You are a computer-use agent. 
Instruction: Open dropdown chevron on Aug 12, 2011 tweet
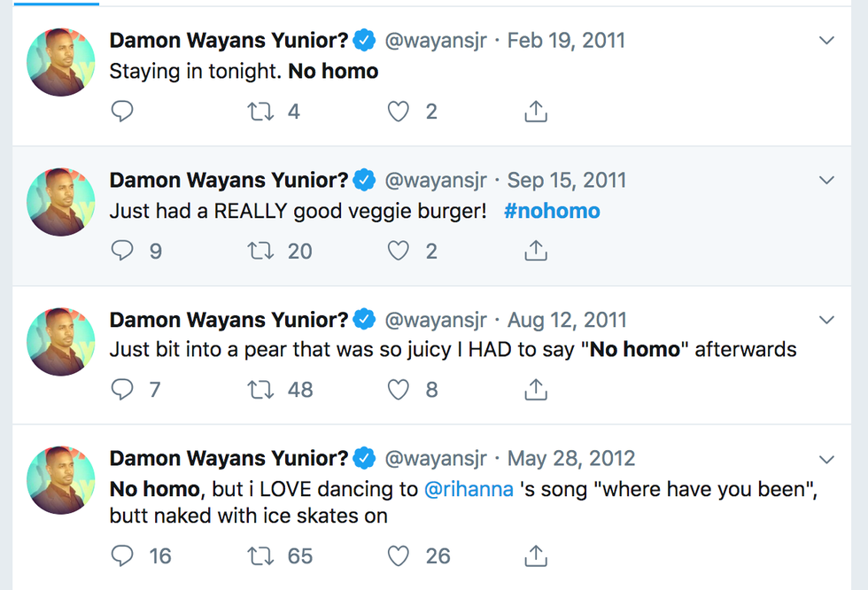826,320
